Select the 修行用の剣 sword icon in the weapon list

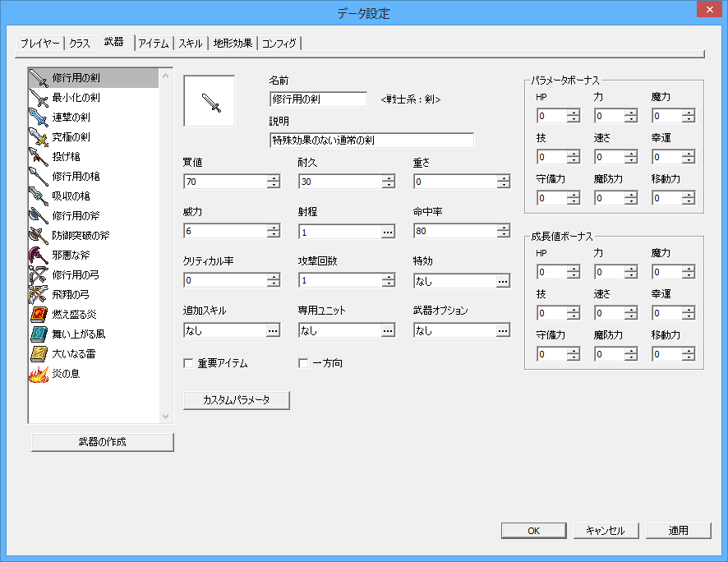(39, 78)
